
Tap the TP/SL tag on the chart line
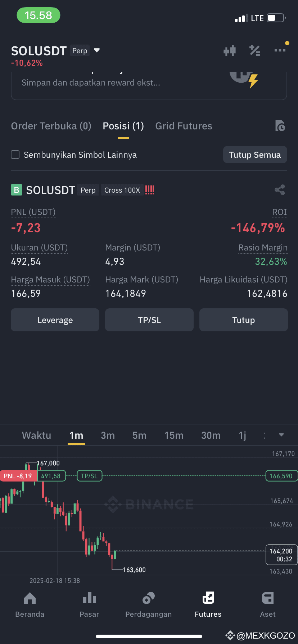89,476
